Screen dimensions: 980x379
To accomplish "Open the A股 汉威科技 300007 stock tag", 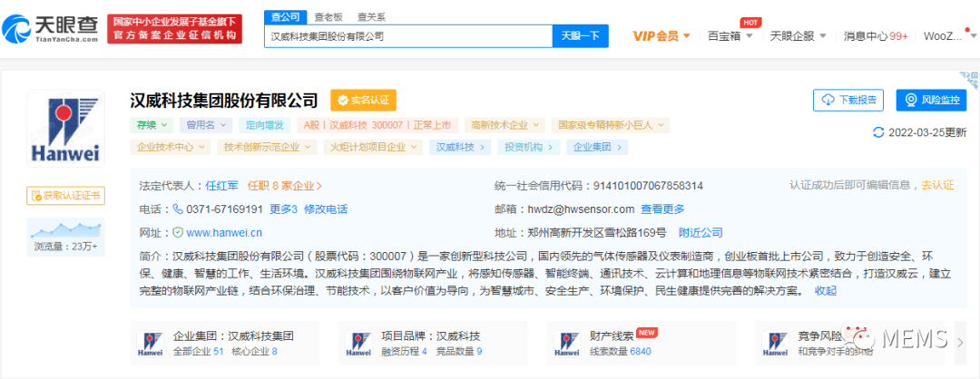I will (378, 125).
